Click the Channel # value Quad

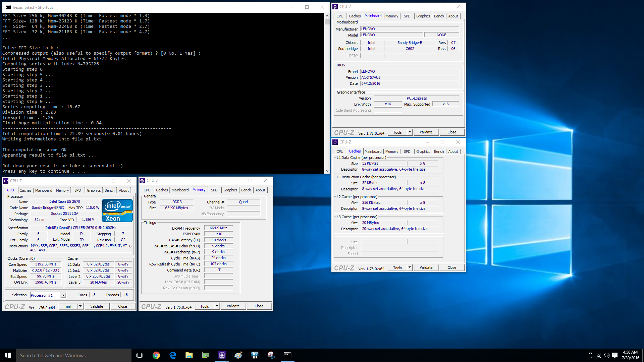[x=244, y=202]
